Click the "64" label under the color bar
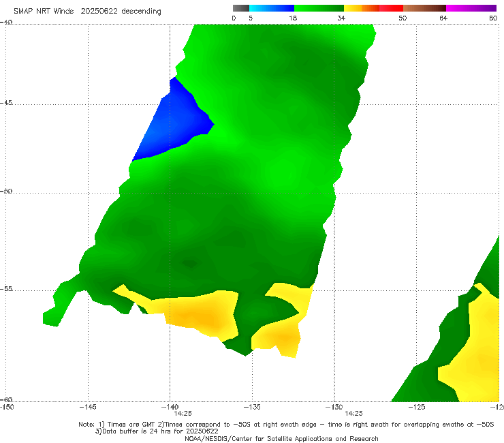 443,18
